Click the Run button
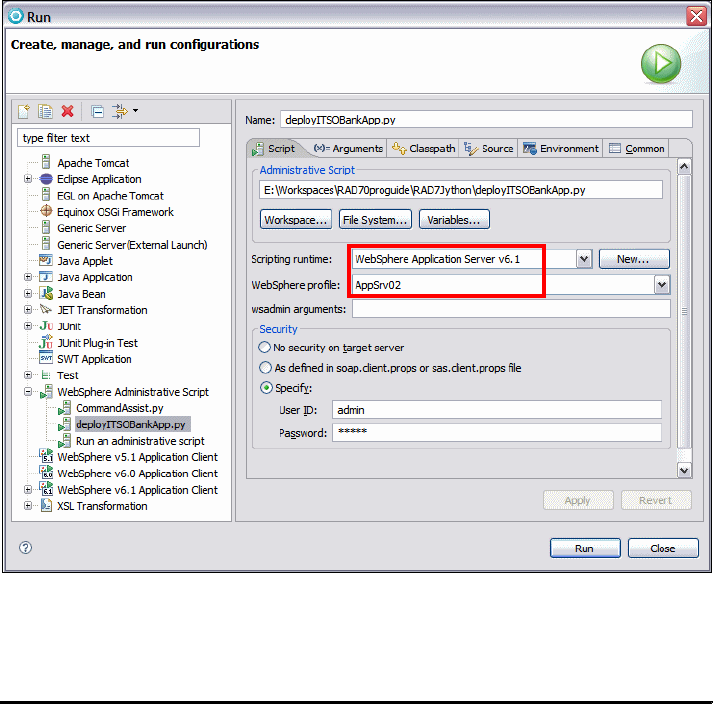This screenshot has width=713, height=704. [x=585, y=548]
